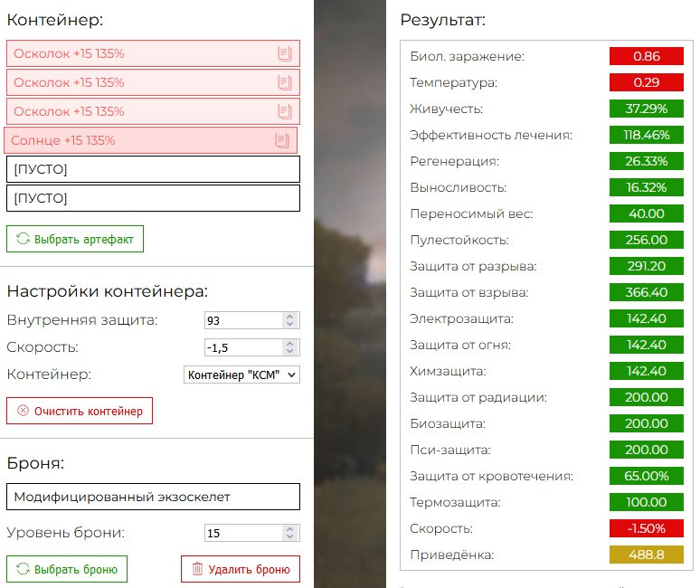
Task: Open the Контейнер "КСМ" dropdown
Action: (241, 375)
